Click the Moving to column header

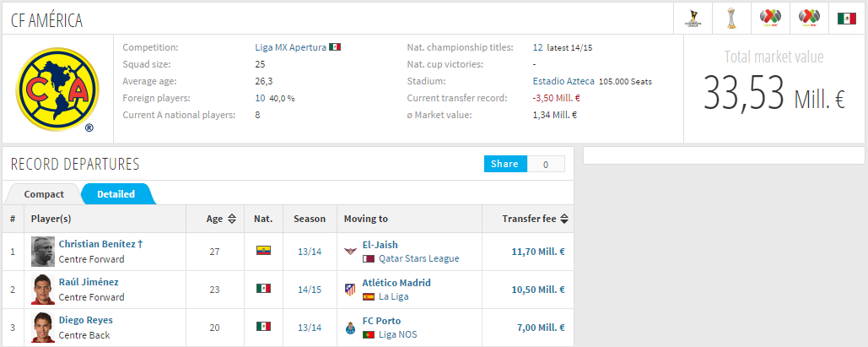366,219
